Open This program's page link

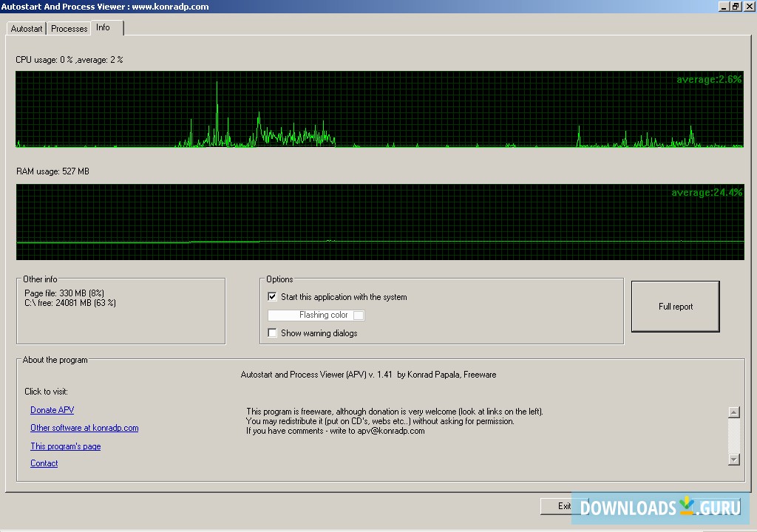[65, 446]
